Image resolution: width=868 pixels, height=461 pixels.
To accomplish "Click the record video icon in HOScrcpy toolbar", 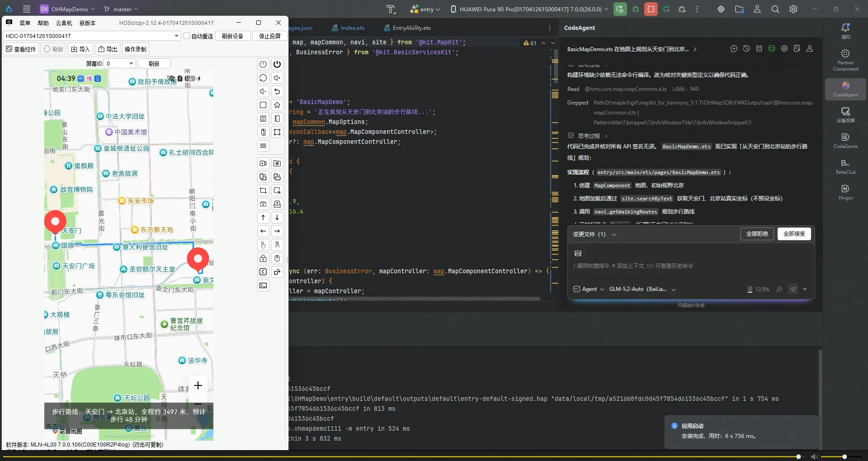I will [x=263, y=163].
